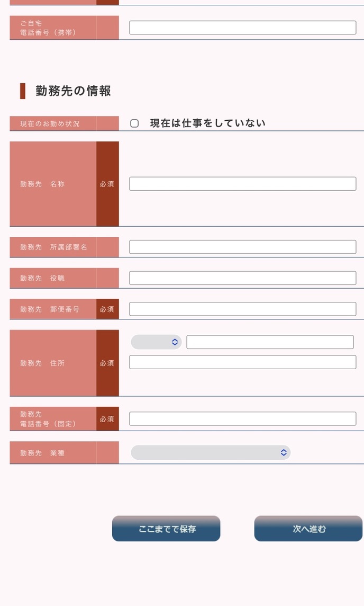This screenshot has height=606, width=364.
Task: Focus the 勤務先 所属部署名 input field
Action: [243, 247]
